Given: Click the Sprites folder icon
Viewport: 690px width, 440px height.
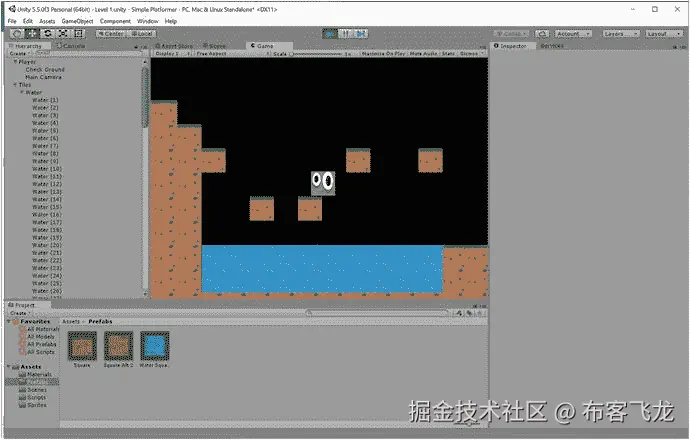Looking at the screenshot, I should pos(22,405).
